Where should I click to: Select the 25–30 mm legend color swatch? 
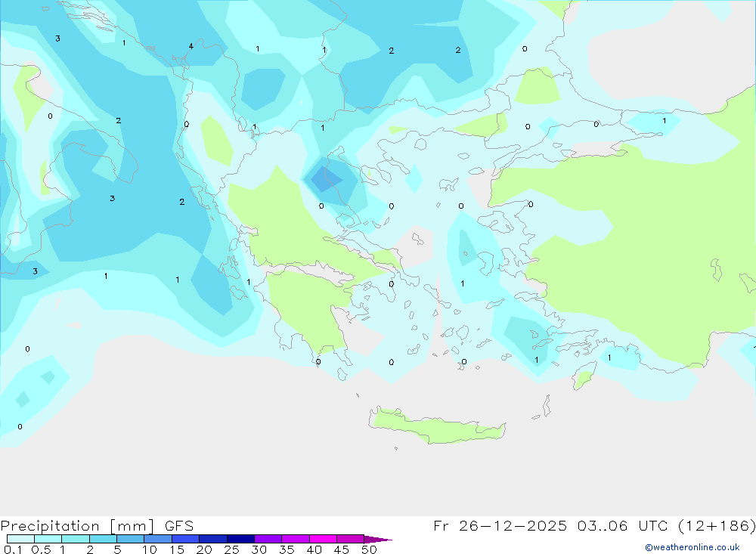(x=240, y=539)
